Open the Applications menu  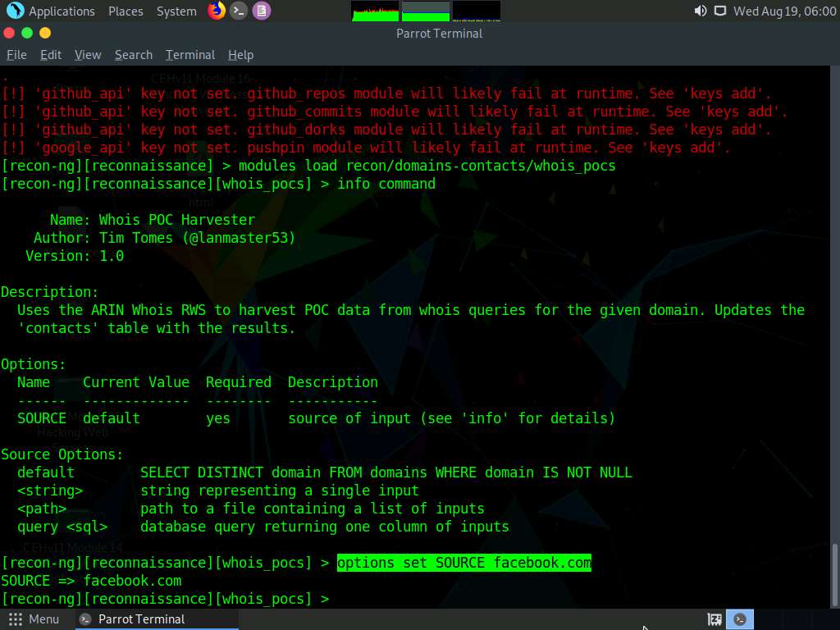click(62, 11)
